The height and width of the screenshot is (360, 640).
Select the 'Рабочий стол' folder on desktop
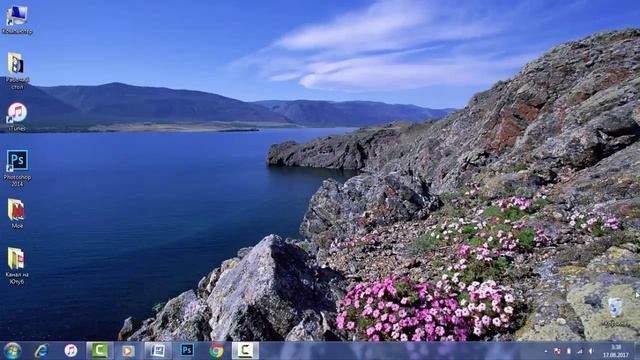[17, 71]
